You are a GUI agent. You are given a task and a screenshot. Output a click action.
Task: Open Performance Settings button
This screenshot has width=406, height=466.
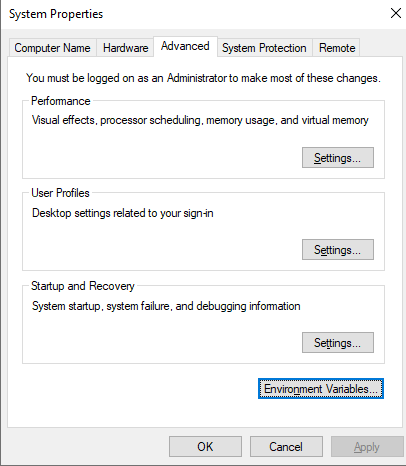click(338, 158)
